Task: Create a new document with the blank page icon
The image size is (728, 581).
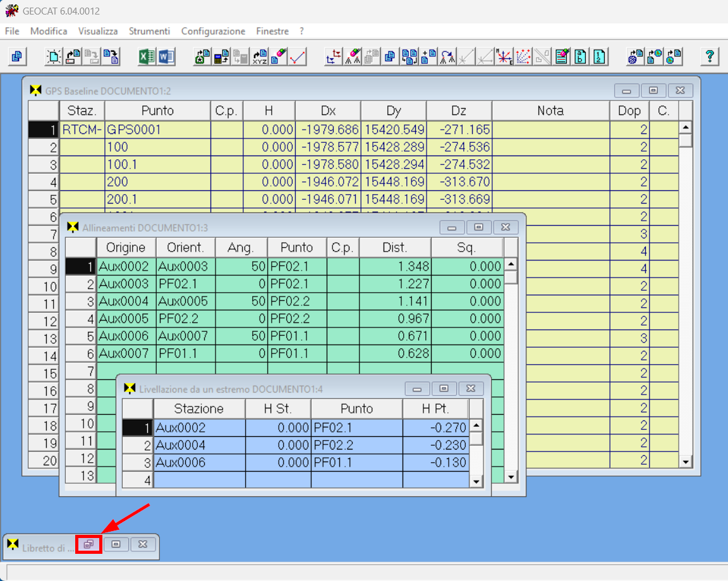Action: (x=55, y=57)
